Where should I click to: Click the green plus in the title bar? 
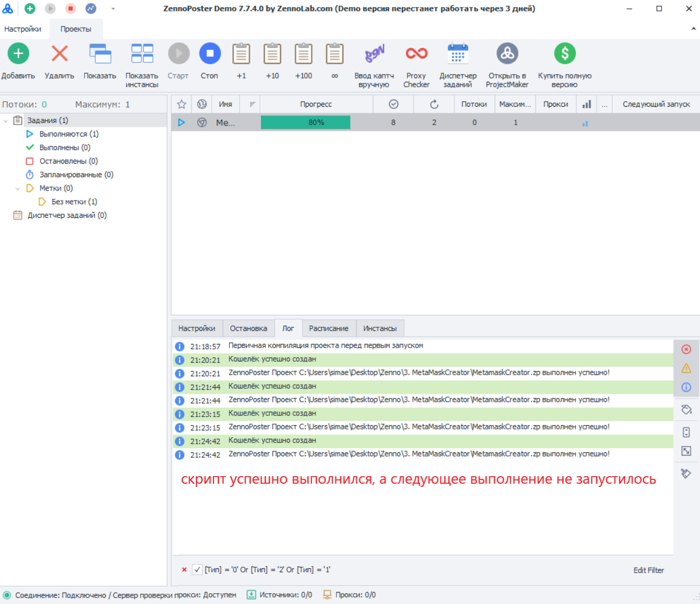(30, 9)
